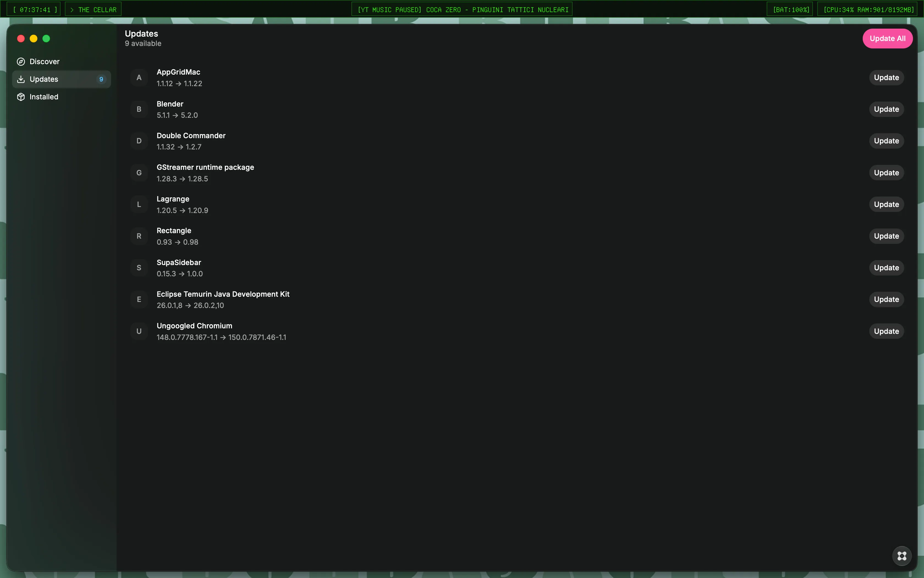The height and width of the screenshot is (578, 924).
Task: Click the Installed package box icon
Action: (x=21, y=97)
